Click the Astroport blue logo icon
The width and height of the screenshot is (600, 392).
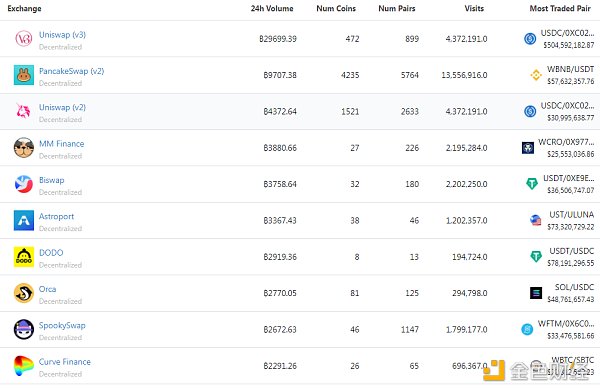click(24, 220)
